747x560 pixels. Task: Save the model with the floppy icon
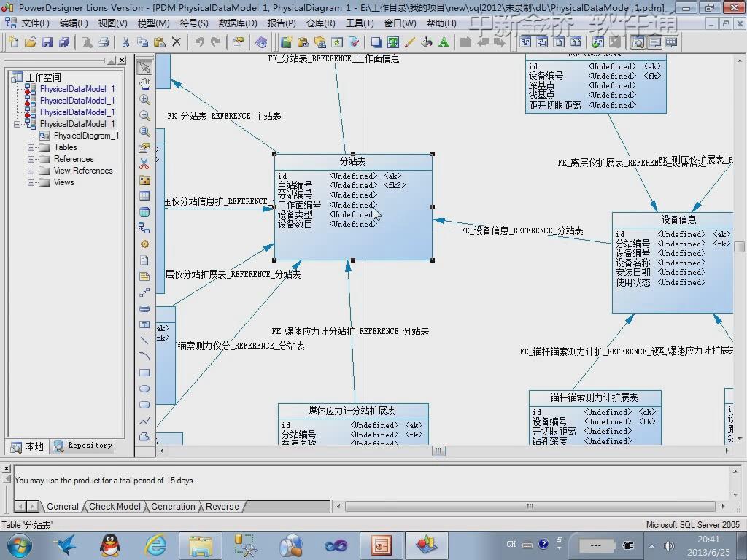tap(47, 42)
